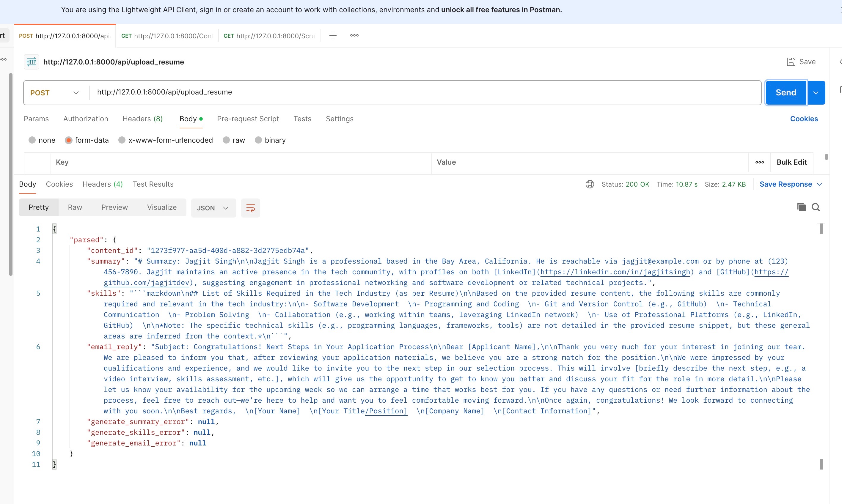The width and height of the screenshot is (842, 504).
Task: Click the plus icon to open new tab
Action: point(333,35)
